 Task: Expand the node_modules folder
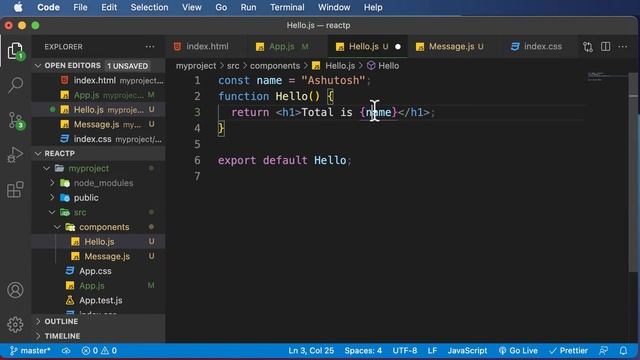click(52, 183)
